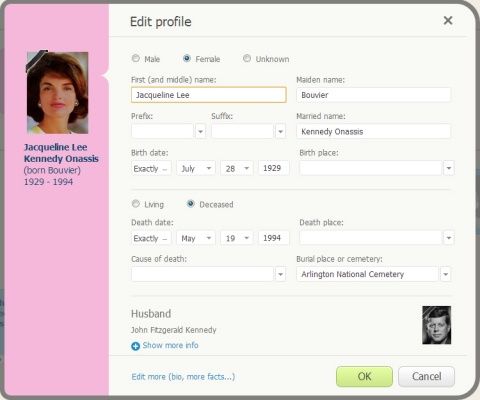Click the plus icon beside Show more info
This screenshot has width=480, height=400.
135,346
